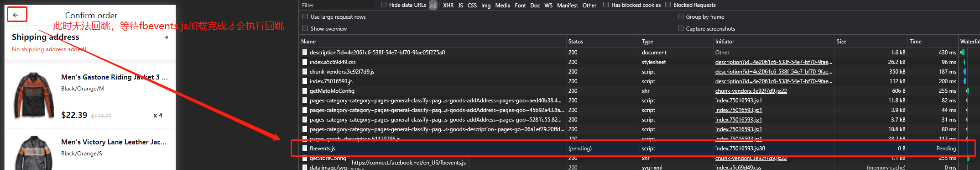The image size is (980, 170).
Task: Click file icon of chunk-vendors row
Action: coord(305,72)
